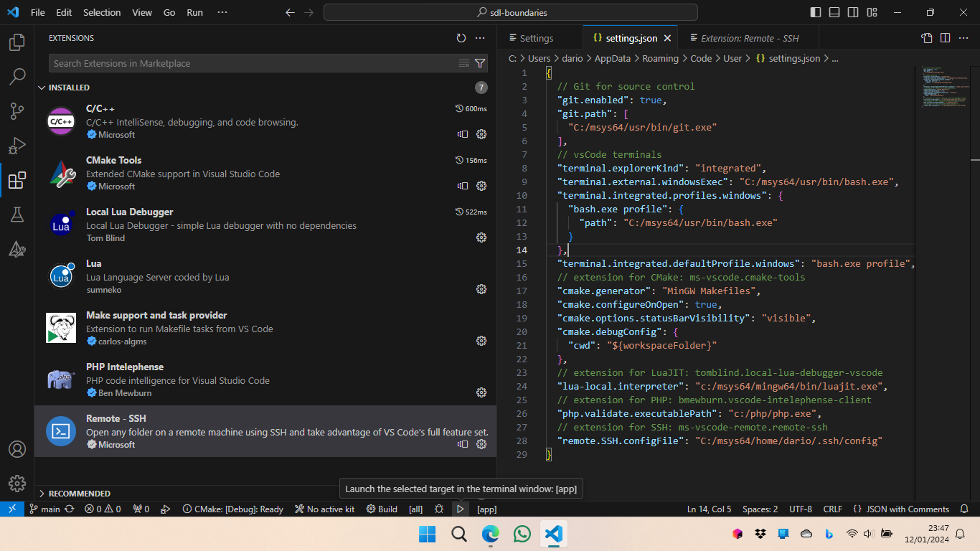
Task: Launch the selected target play icon
Action: [x=460, y=509]
